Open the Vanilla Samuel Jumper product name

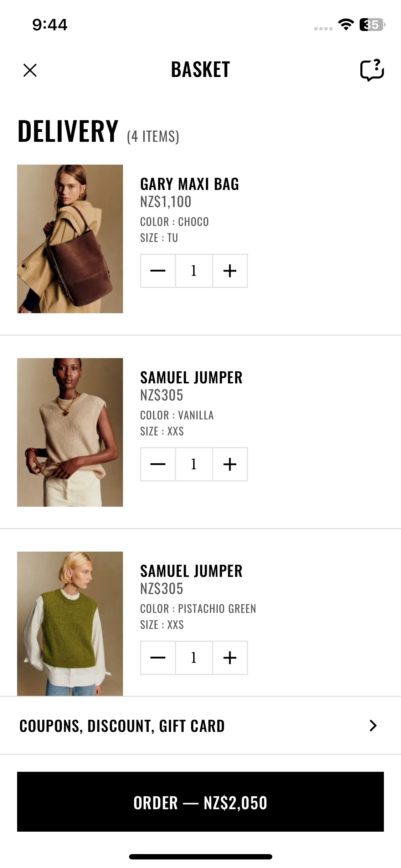[191, 378]
